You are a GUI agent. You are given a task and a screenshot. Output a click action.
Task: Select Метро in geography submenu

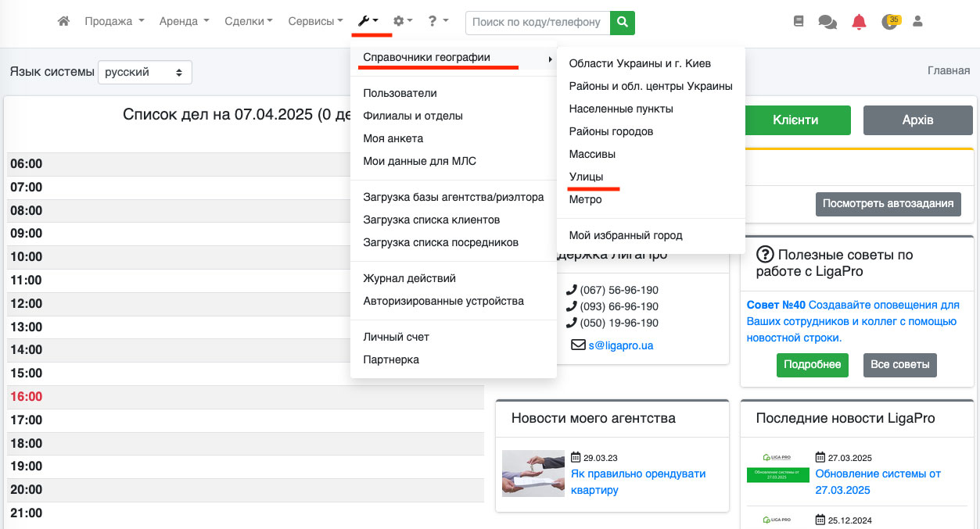click(x=585, y=199)
